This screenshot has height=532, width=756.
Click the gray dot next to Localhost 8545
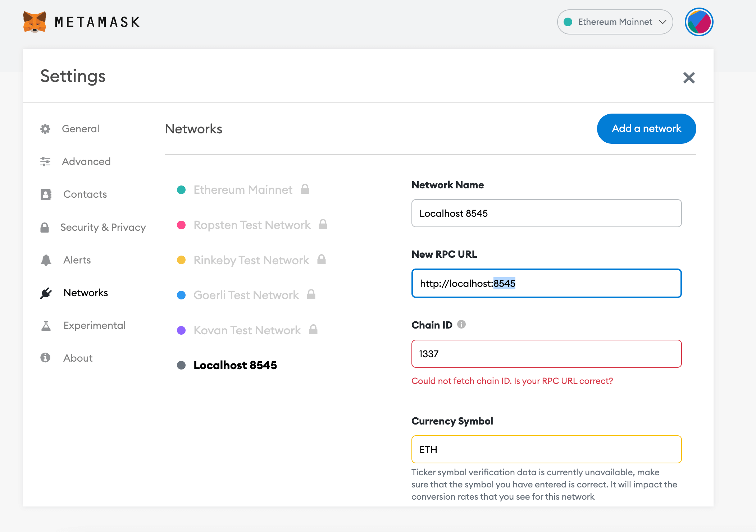pos(181,366)
